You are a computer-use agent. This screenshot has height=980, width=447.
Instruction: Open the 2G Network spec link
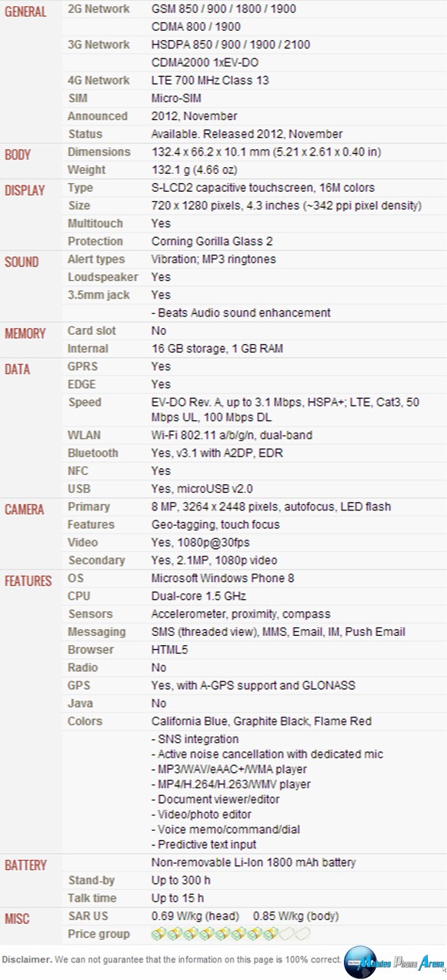pos(98,9)
